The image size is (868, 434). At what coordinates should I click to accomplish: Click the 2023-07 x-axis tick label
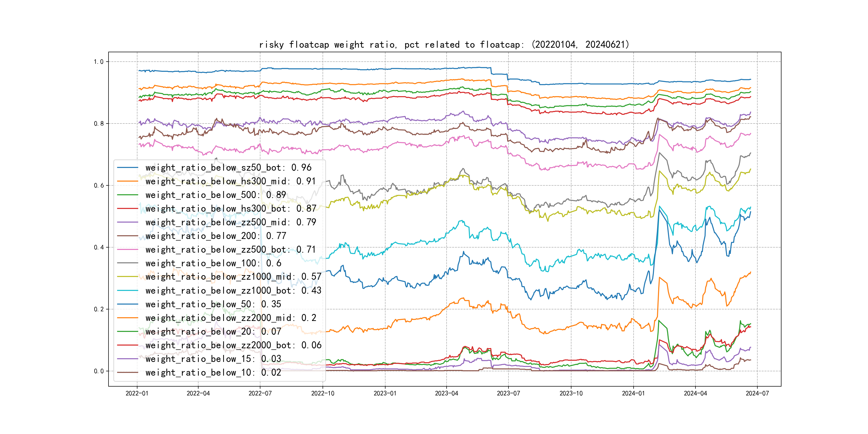tap(508, 393)
